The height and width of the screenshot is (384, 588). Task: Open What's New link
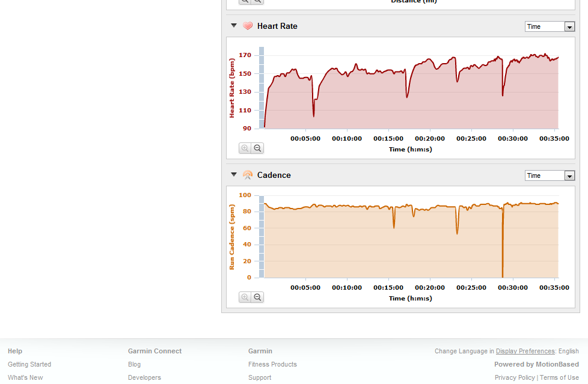[25, 377]
